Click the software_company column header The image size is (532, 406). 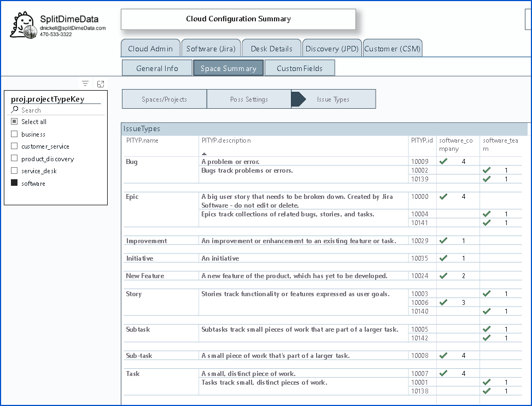[x=455, y=144]
